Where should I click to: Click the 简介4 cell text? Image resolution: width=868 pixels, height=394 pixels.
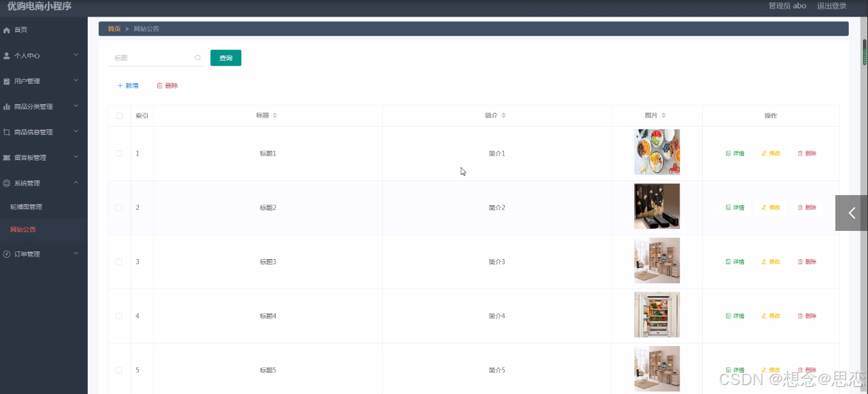click(497, 316)
